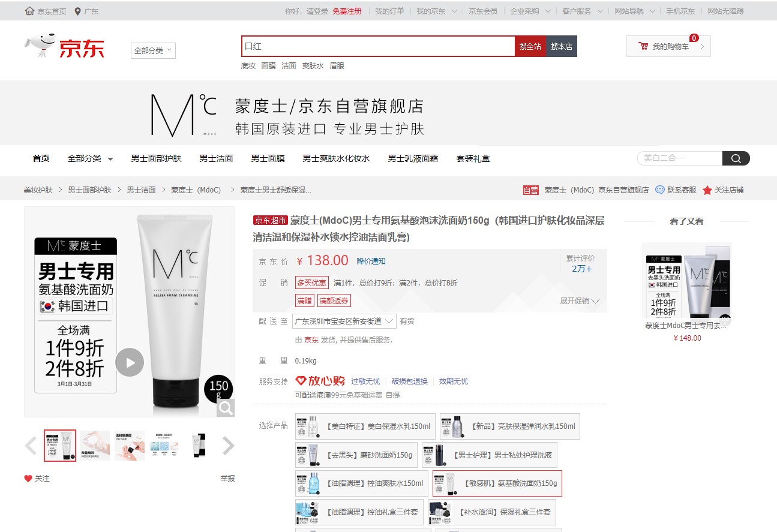Click suggested keyword 爽肤水

pos(313,66)
